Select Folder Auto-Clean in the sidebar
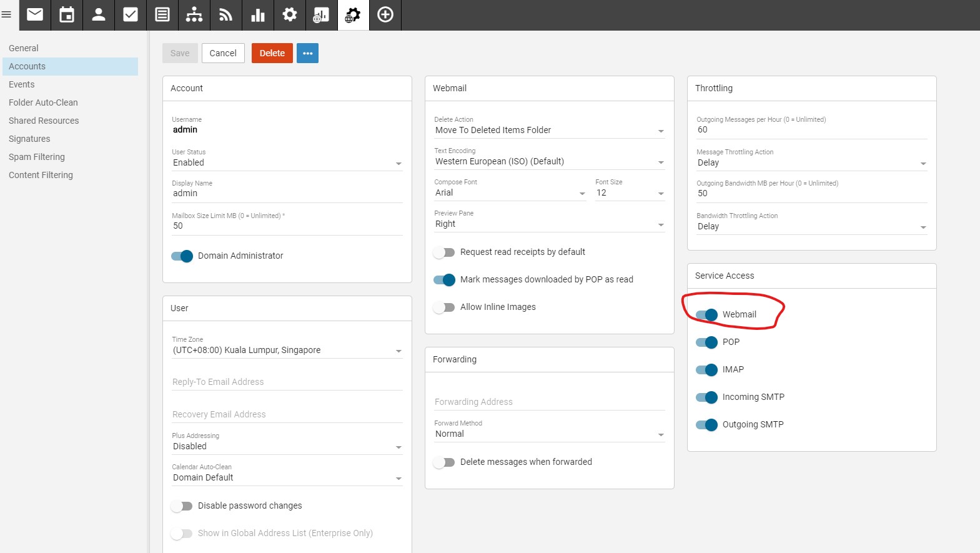This screenshot has height=553, width=980. point(70,102)
